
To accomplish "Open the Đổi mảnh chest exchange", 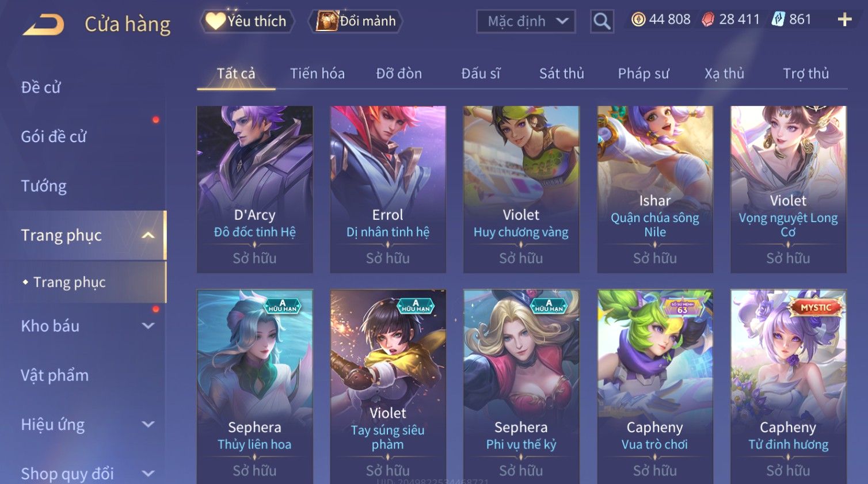I will [355, 21].
